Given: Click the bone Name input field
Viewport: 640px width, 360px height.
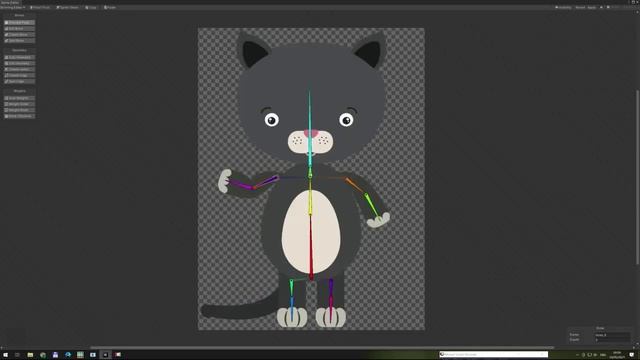Looking at the screenshot, I should coord(612,335).
